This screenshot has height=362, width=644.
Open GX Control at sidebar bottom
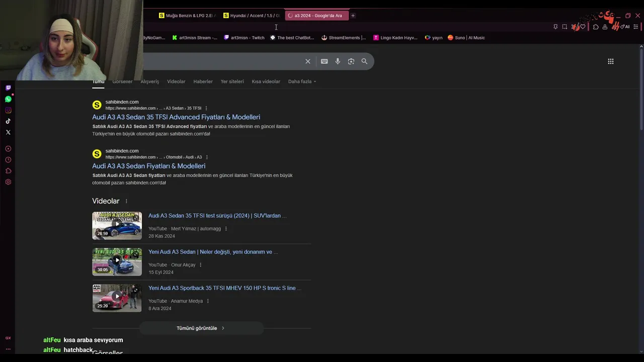click(x=8, y=338)
